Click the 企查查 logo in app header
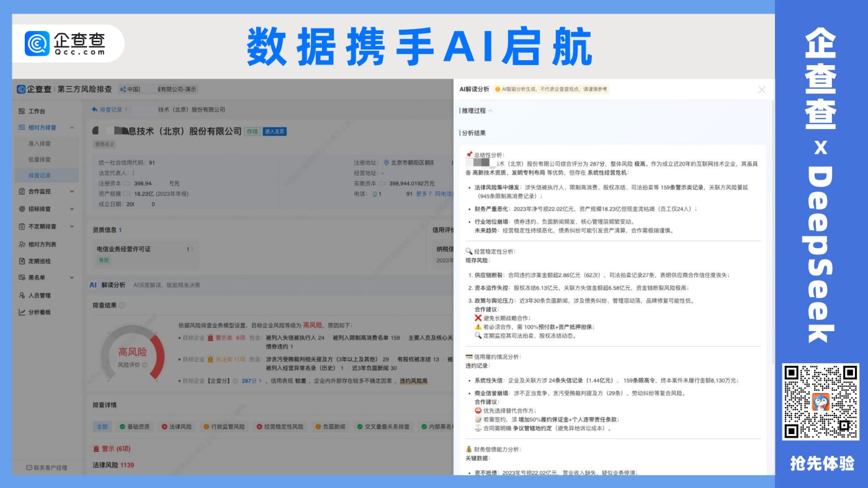Screen dimensions: 868x488 coord(34,89)
